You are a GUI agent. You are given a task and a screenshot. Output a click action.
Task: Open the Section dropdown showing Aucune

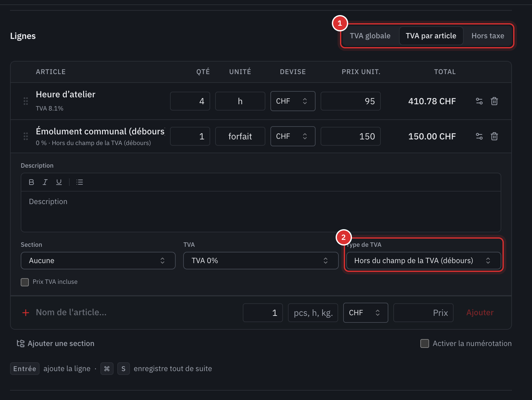(98, 261)
